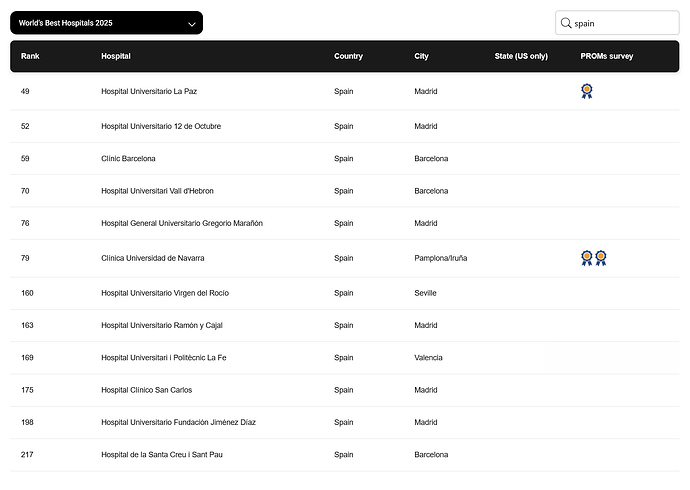Select Hospital de la Santa Creu i Sant Pau
The width and height of the screenshot is (690, 490).
click(x=162, y=455)
